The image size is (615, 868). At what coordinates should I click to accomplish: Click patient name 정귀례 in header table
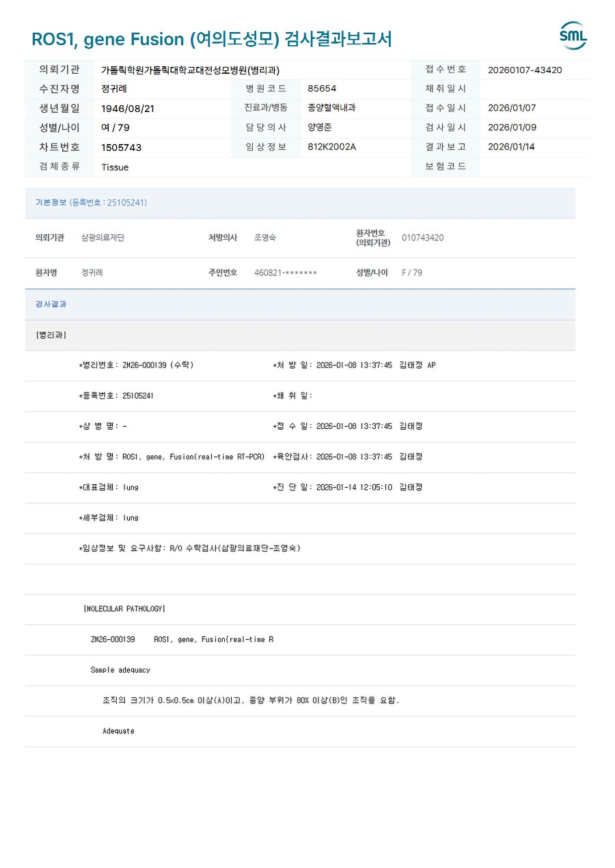pos(114,89)
